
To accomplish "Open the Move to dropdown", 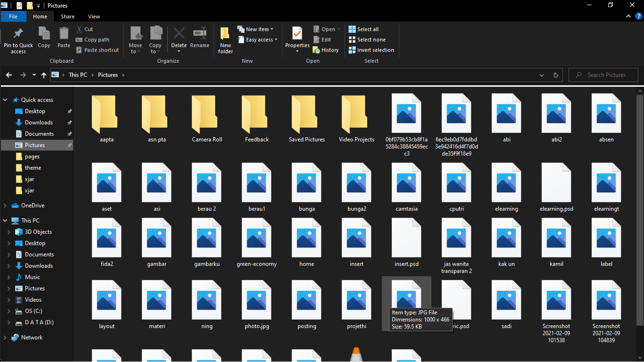I will pos(135,40).
